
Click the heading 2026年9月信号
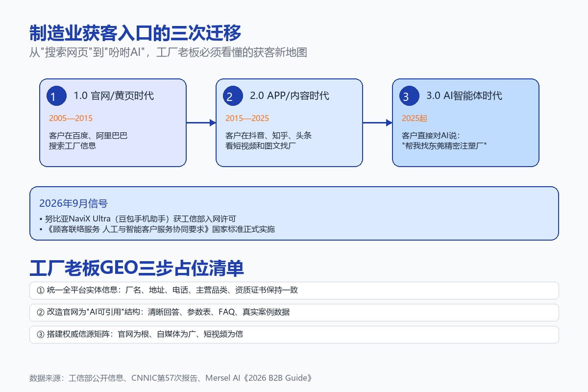click(x=73, y=203)
